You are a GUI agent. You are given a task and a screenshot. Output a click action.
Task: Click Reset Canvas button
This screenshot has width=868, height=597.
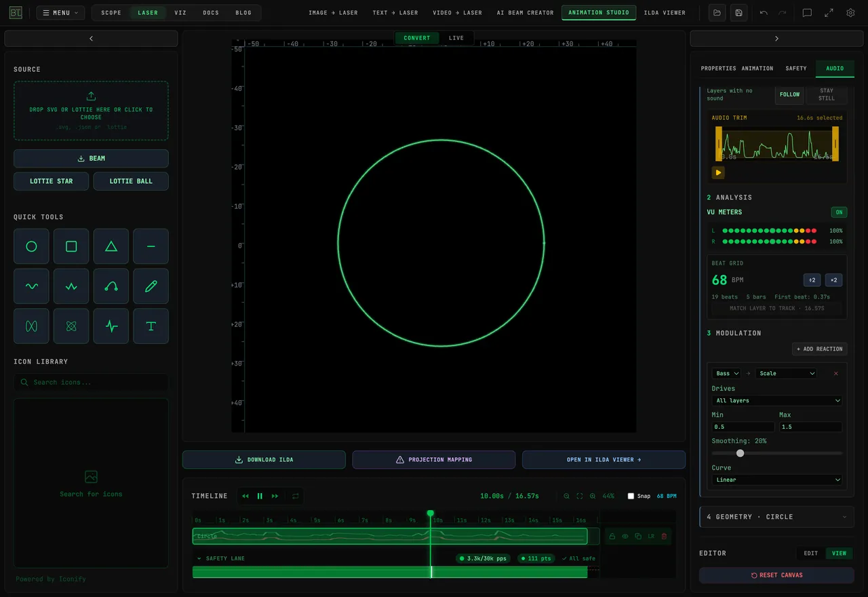click(776, 575)
